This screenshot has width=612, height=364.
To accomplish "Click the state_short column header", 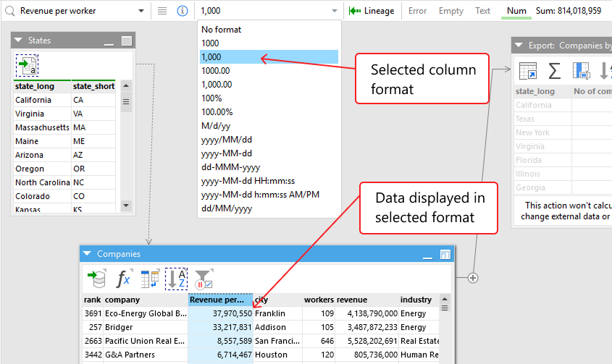I will coord(93,86).
